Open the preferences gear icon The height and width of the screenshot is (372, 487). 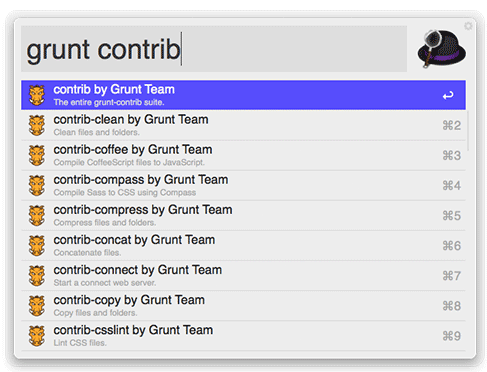468,26
